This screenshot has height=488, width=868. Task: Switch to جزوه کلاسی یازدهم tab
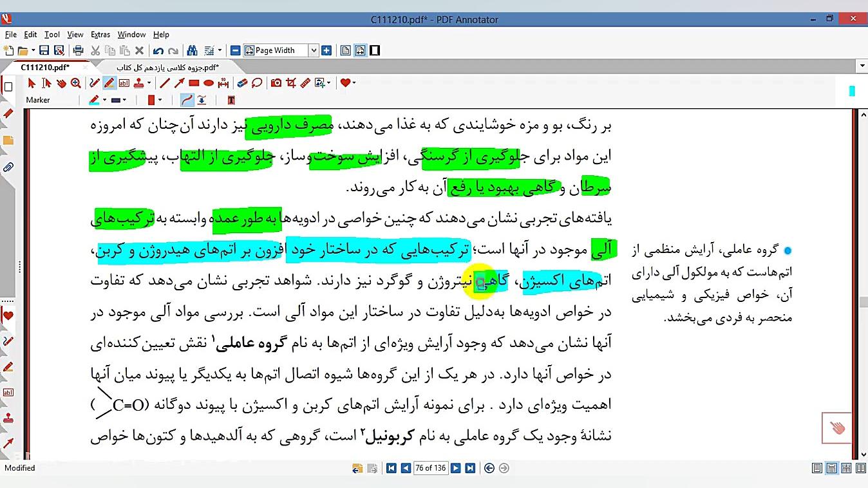click(x=168, y=67)
